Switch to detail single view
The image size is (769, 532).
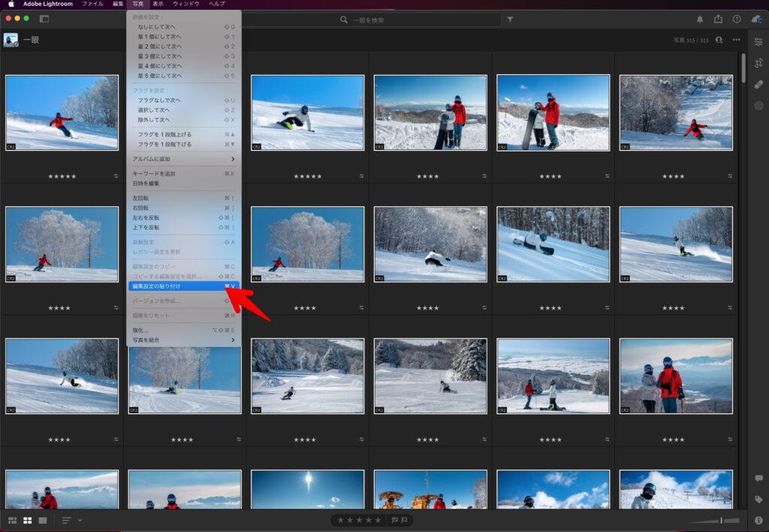(x=43, y=520)
